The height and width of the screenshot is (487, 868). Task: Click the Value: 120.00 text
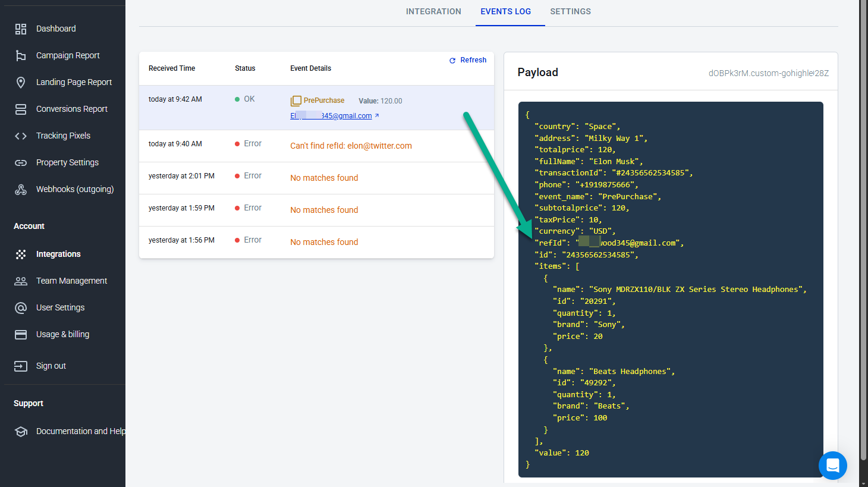tap(380, 101)
